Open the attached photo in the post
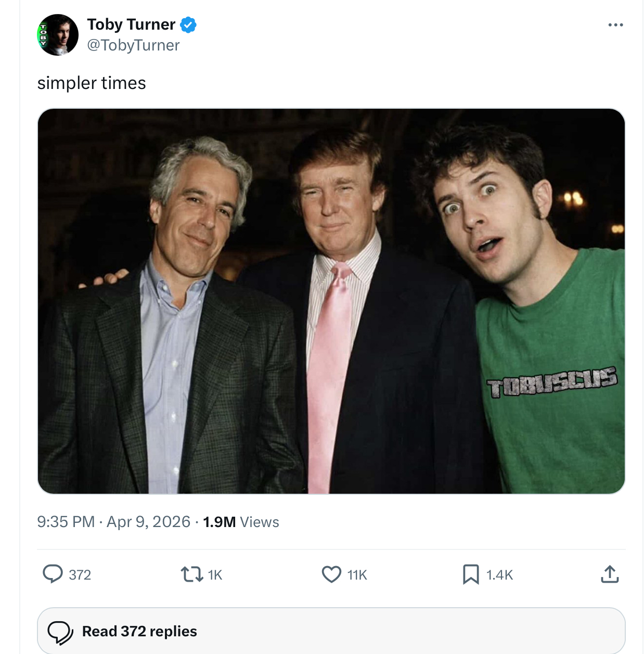 click(331, 301)
